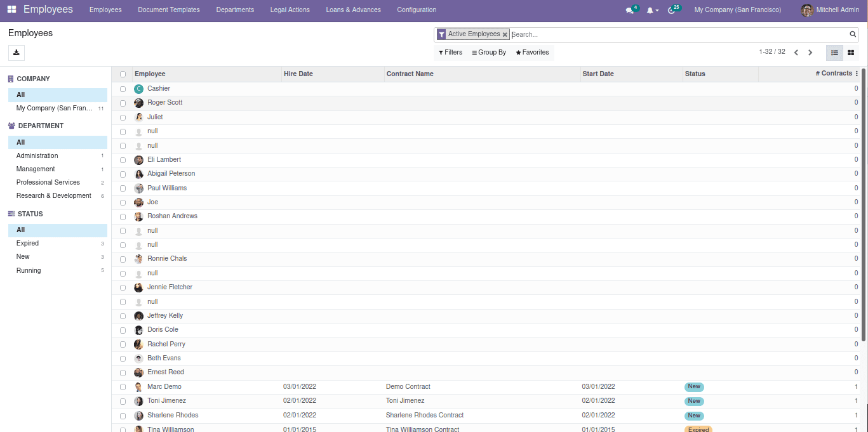Open the Group By dropdown
This screenshot has width=868, height=432.
coord(488,53)
